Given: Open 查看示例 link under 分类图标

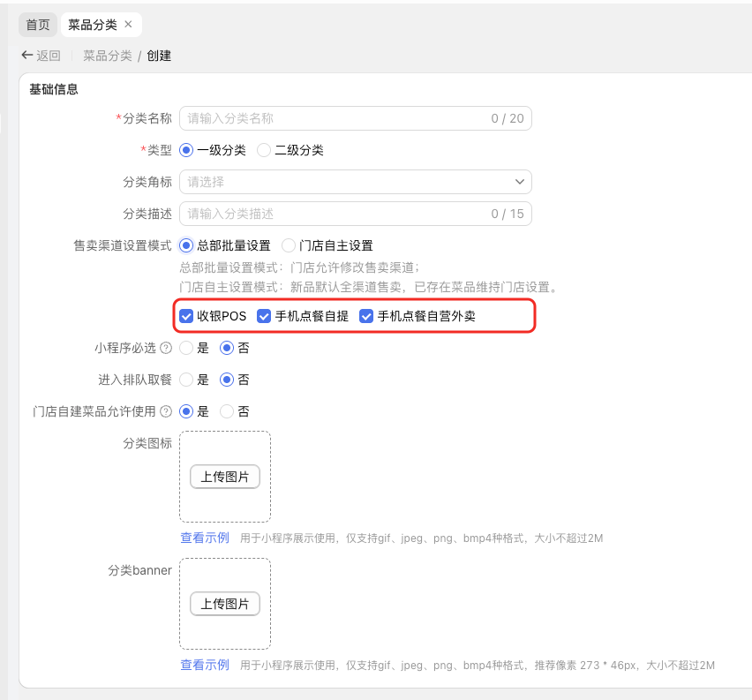Looking at the screenshot, I should (x=205, y=538).
